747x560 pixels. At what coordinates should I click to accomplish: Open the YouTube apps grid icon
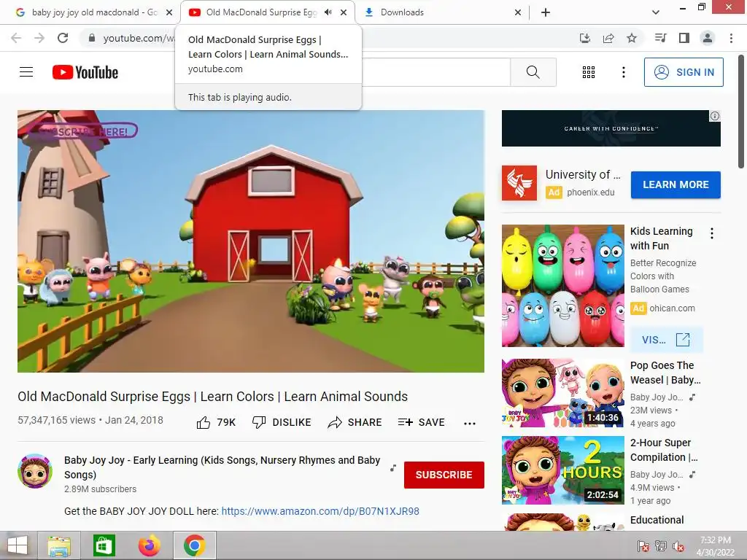[589, 72]
